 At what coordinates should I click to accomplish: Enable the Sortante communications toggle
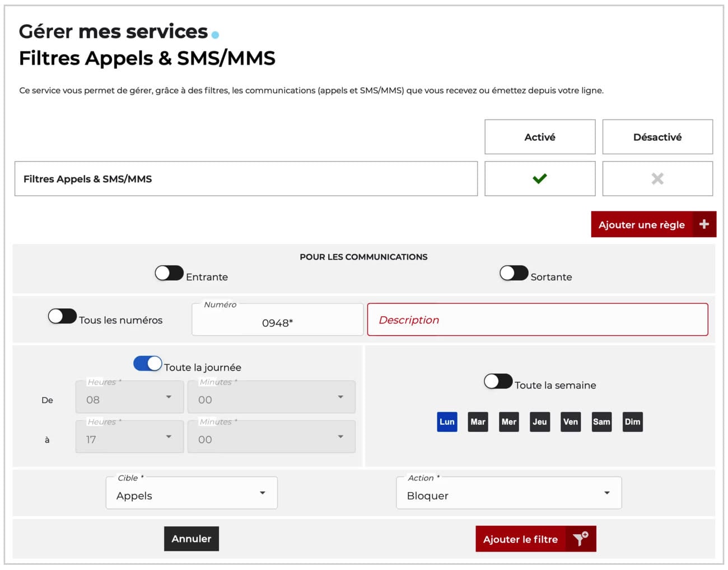tap(514, 273)
